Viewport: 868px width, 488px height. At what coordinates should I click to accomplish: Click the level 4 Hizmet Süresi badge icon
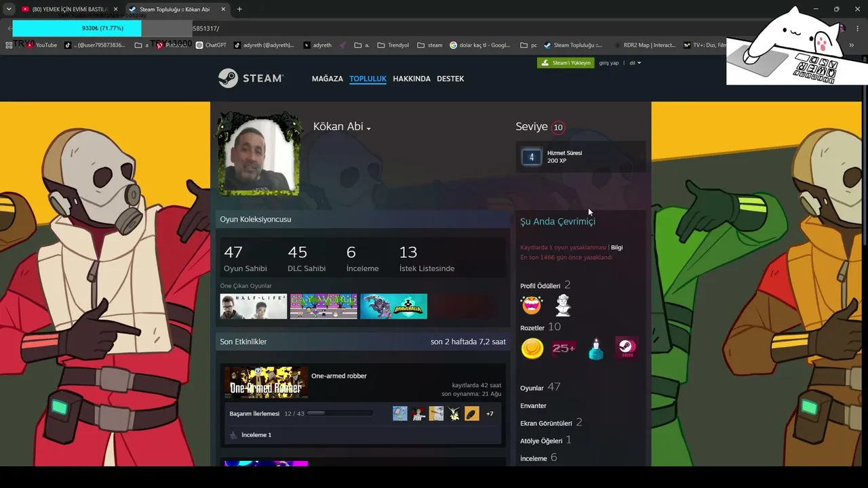click(x=532, y=157)
